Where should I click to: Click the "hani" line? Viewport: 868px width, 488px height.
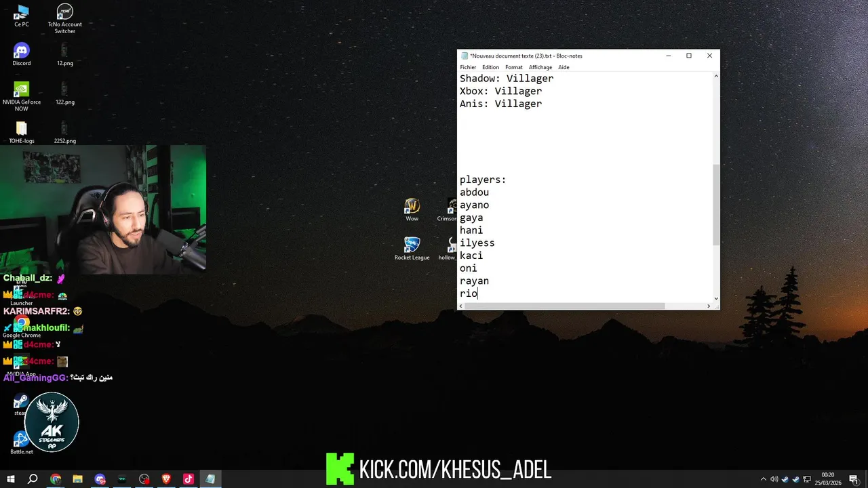coord(471,230)
